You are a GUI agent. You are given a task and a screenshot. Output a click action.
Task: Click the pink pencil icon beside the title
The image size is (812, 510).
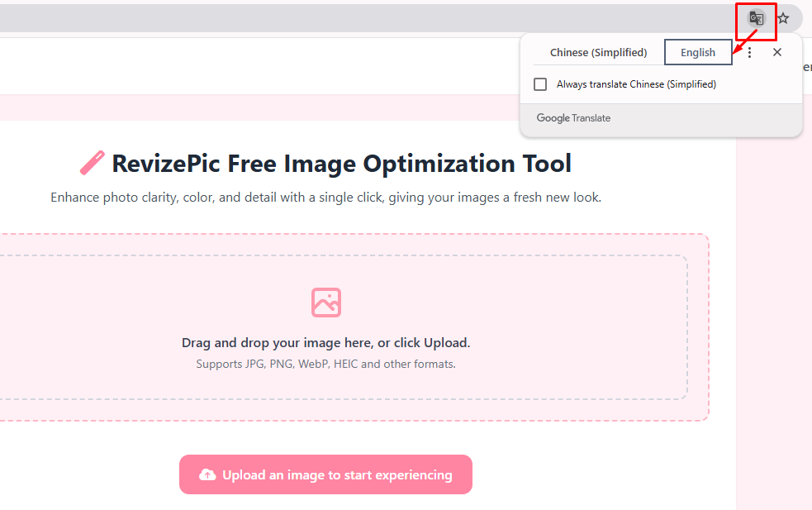[x=91, y=162]
